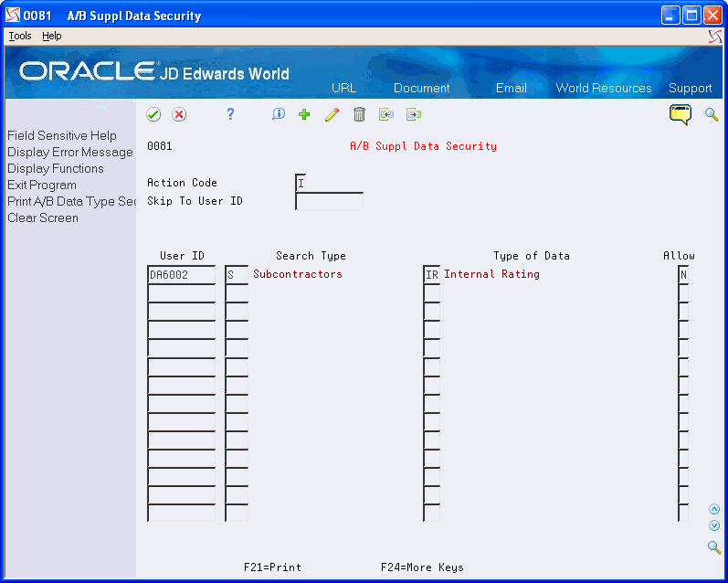Close the A/B Suppl Data Security window

[712, 16]
